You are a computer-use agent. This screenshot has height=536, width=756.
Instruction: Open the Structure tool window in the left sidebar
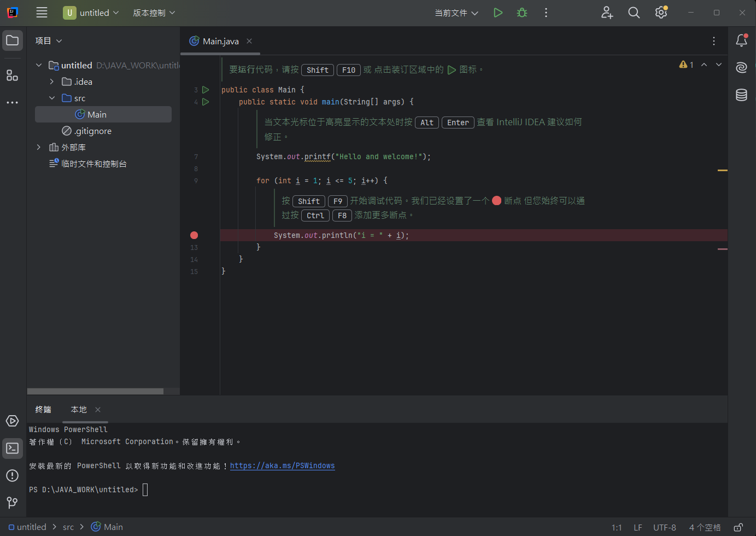(12, 75)
